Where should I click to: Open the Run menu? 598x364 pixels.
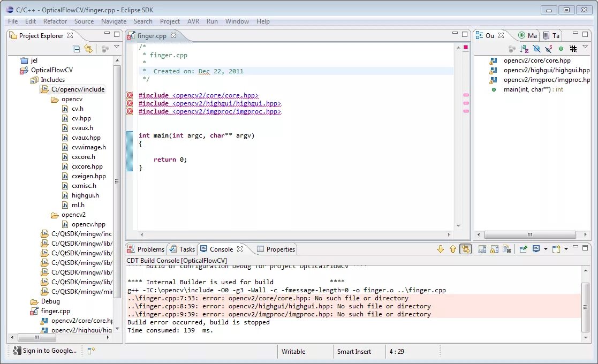pyautogui.click(x=212, y=21)
